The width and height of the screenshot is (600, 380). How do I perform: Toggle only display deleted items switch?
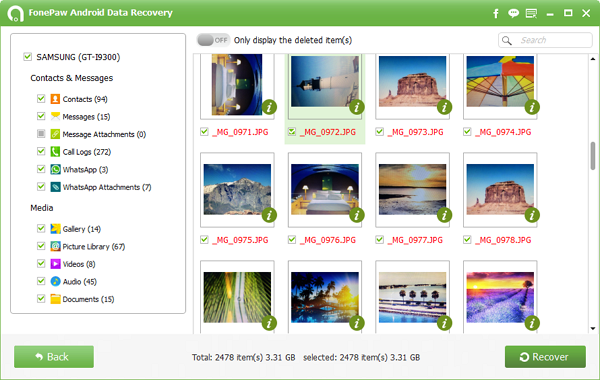pos(213,40)
